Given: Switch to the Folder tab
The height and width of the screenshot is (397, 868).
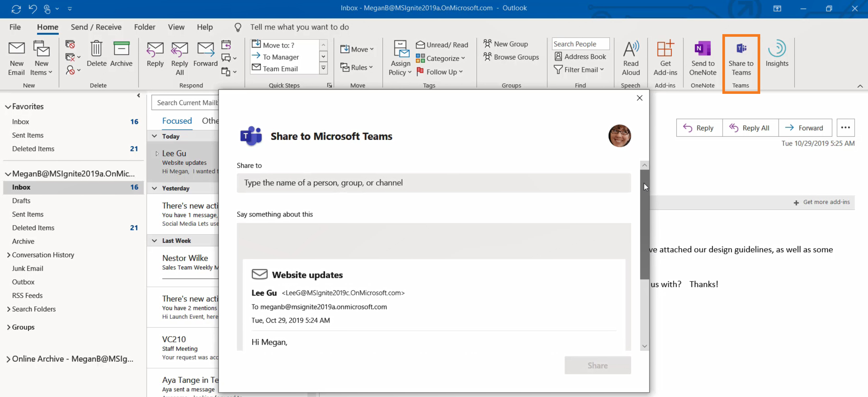Looking at the screenshot, I should [x=145, y=27].
